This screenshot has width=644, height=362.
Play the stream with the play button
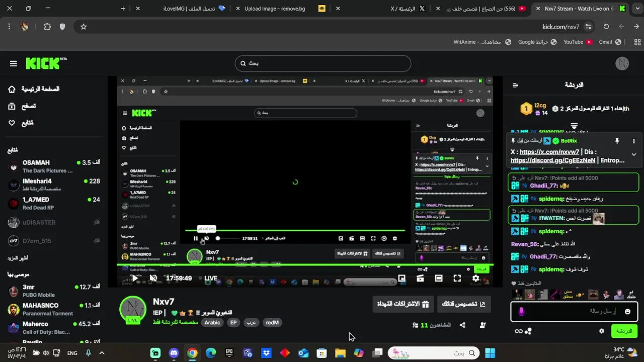(x=135, y=278)
